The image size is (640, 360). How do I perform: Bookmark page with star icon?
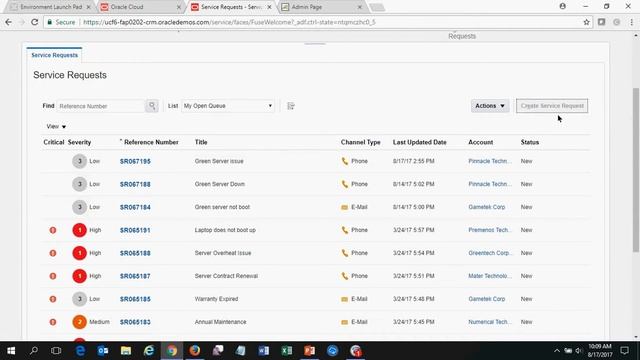point(587,22)
